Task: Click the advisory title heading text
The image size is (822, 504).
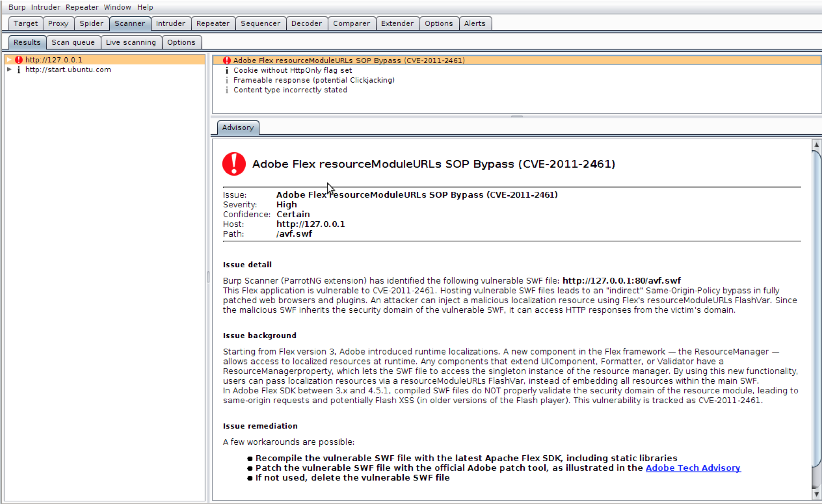Action: coord(434,164)
